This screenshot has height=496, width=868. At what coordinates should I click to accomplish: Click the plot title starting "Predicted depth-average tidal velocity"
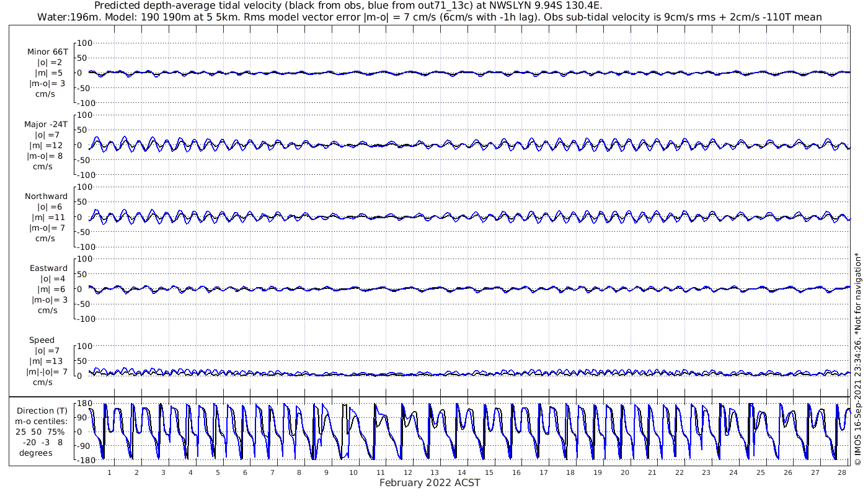point(348,6)
